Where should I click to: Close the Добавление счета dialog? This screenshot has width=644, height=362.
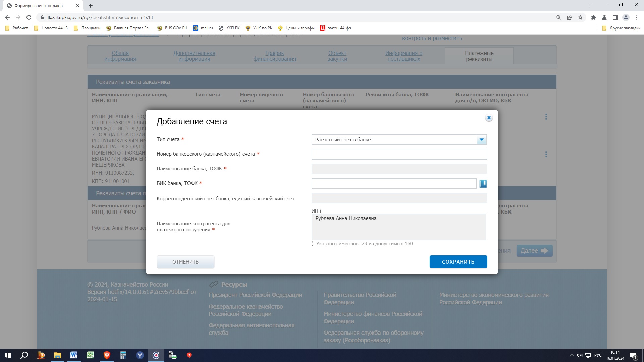coord(489,118)
